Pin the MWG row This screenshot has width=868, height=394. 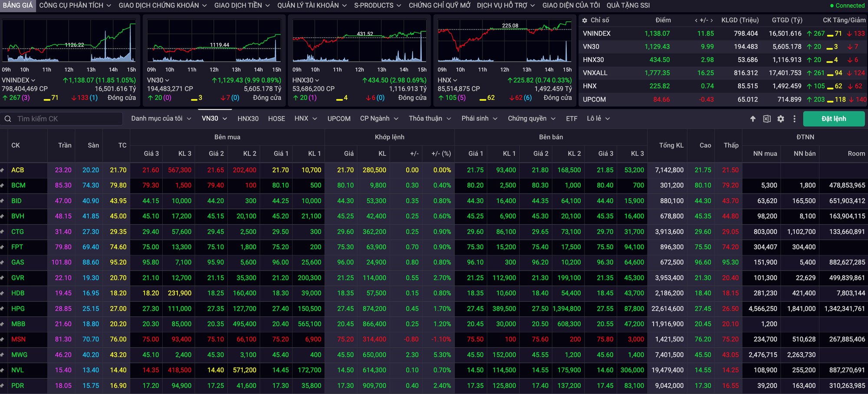click(x=2, y=355)
